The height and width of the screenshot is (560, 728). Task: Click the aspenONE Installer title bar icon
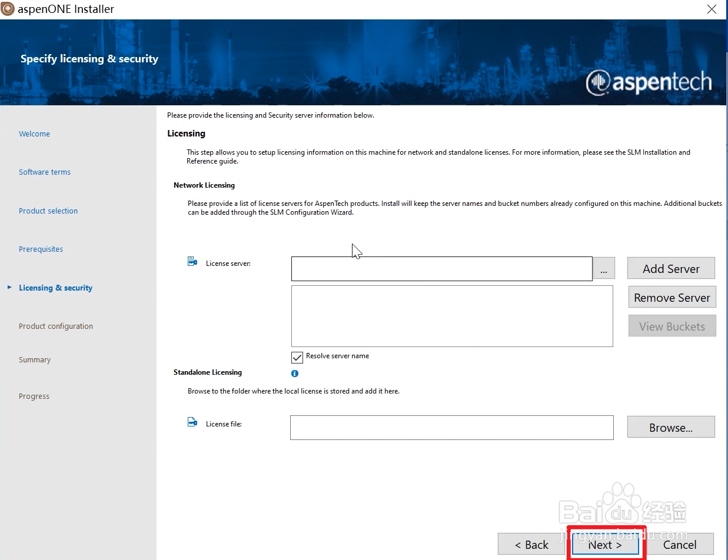click(x=8, y=9)
